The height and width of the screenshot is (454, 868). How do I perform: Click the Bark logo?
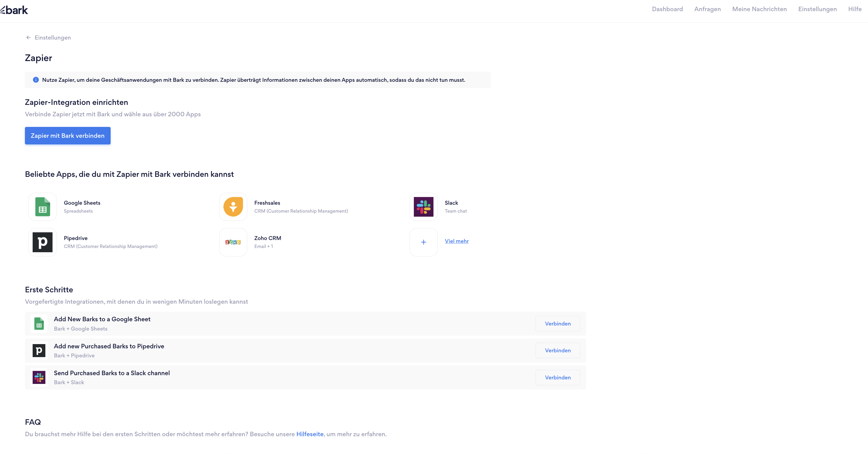[14, 10]
